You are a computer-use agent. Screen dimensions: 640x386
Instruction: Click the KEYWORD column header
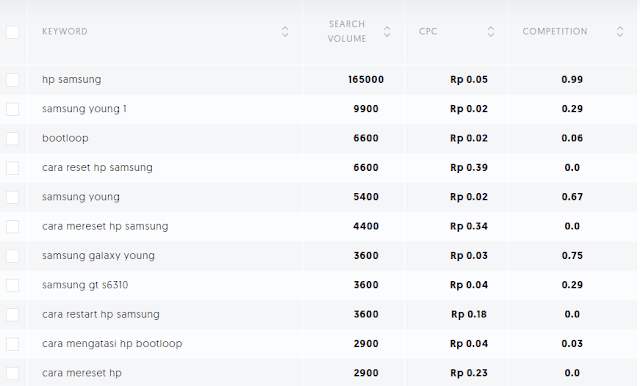64,31
